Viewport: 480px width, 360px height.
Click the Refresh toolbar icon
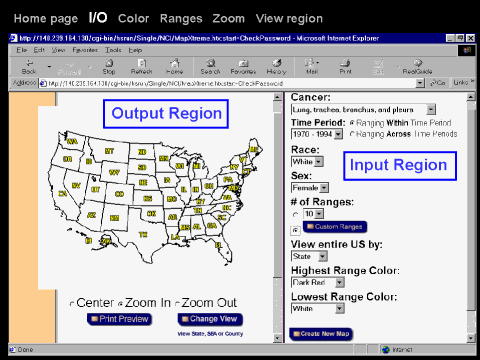pos(142,66)
